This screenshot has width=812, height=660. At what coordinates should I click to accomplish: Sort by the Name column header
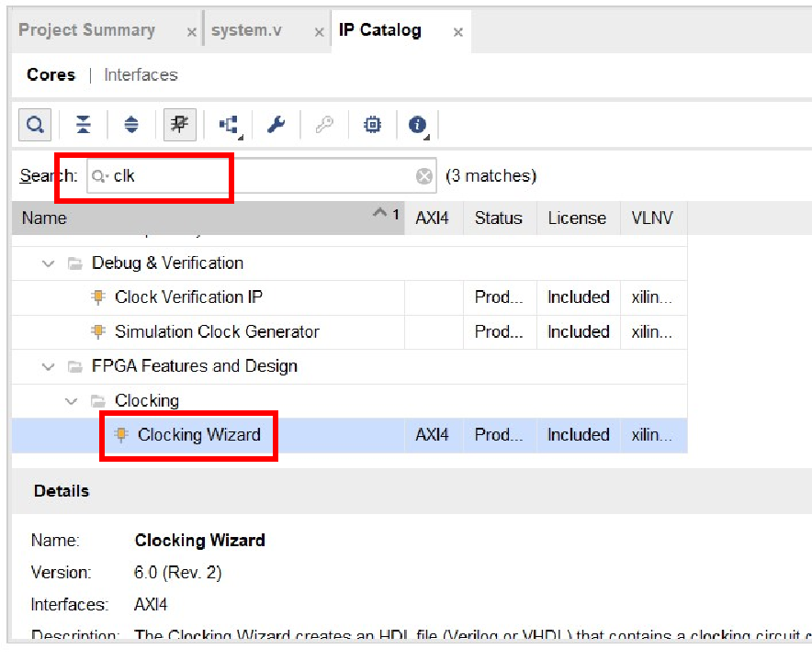point(209,218)
